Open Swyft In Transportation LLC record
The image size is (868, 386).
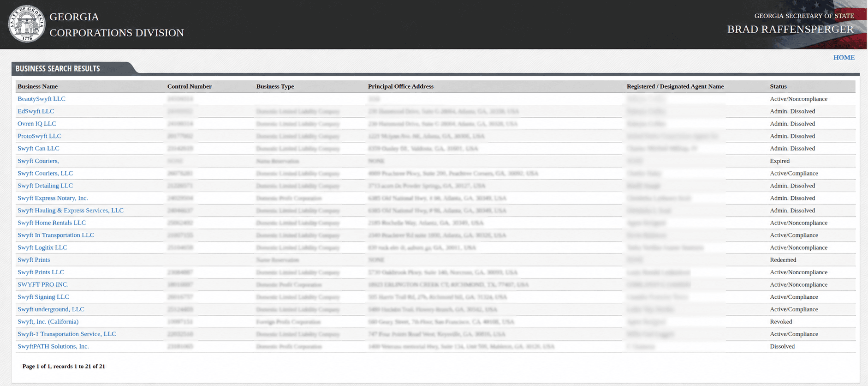(x=56, y=235)
